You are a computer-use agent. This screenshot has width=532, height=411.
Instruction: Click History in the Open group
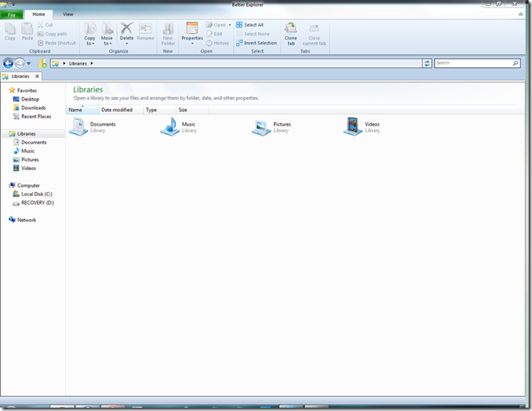coord(218,43)
